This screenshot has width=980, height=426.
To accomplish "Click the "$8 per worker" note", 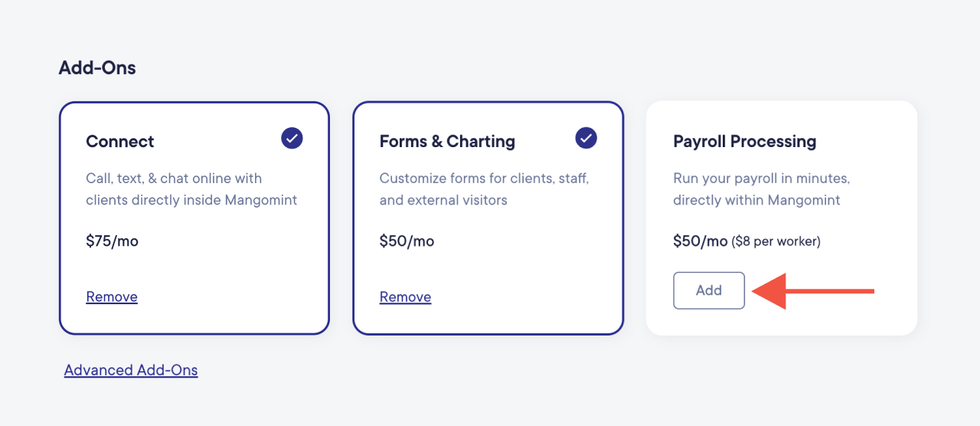I will pyautogui.click(x=776, y=242).
